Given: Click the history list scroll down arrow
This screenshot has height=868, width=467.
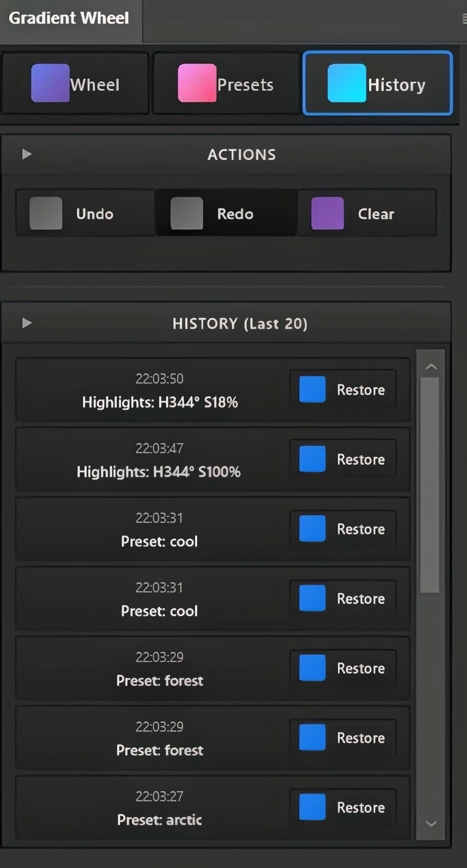Looking at the screenshot, I should (x=431, y=824).
